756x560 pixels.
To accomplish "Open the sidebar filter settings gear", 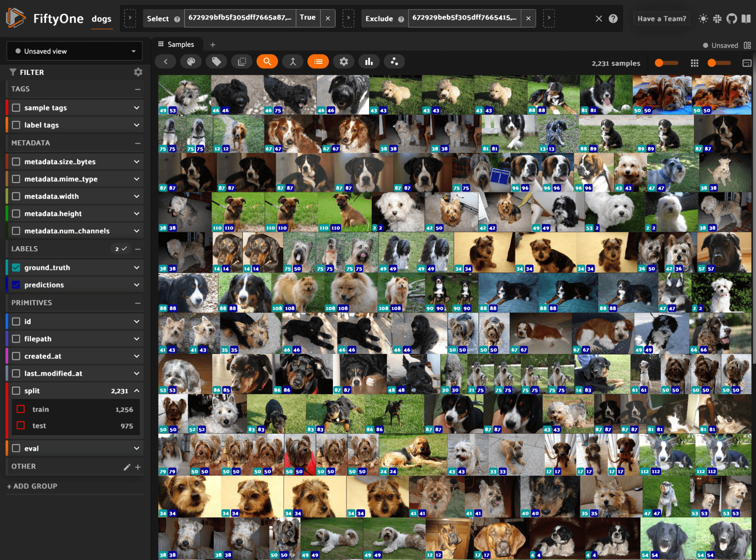I will tap(138, 72).
